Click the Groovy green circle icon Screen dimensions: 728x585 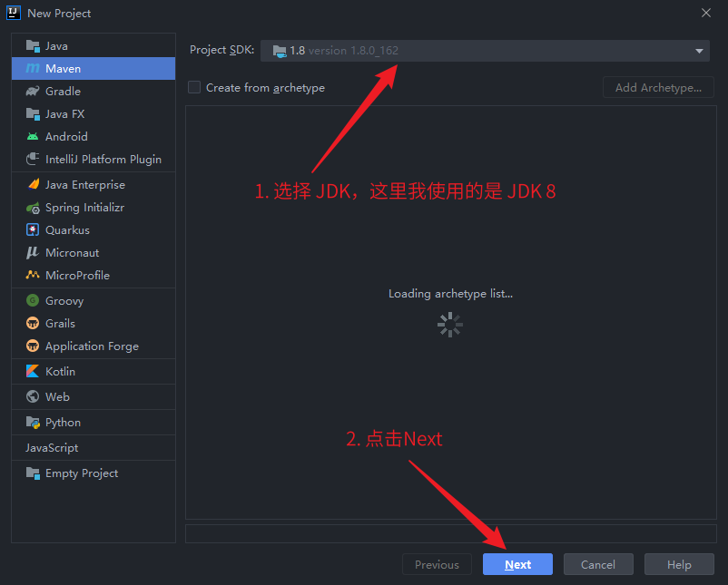click(x=33, y=301)
